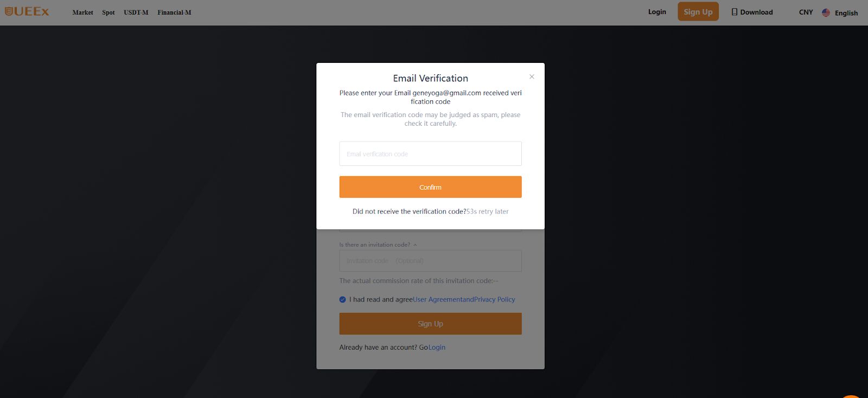The image size is (868, 398).
Task: Open the USDT-M menu item
Action: (136, 12)
